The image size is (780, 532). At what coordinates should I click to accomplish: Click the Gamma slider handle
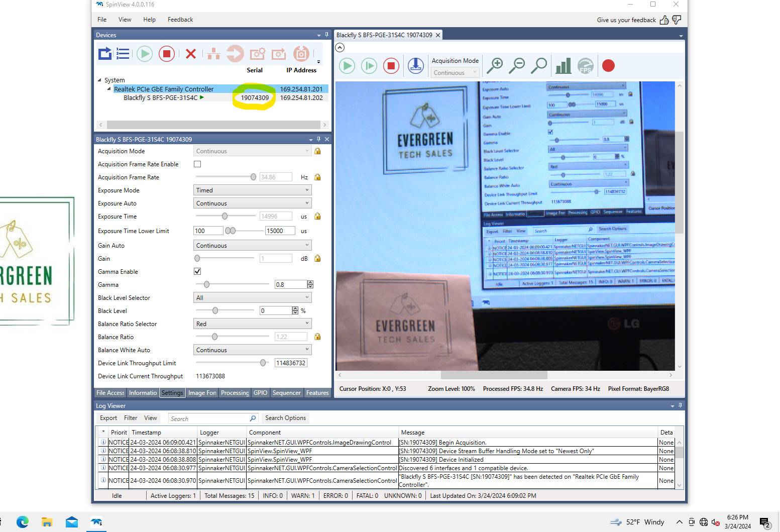pyautogui.click(x=206, y=284)
